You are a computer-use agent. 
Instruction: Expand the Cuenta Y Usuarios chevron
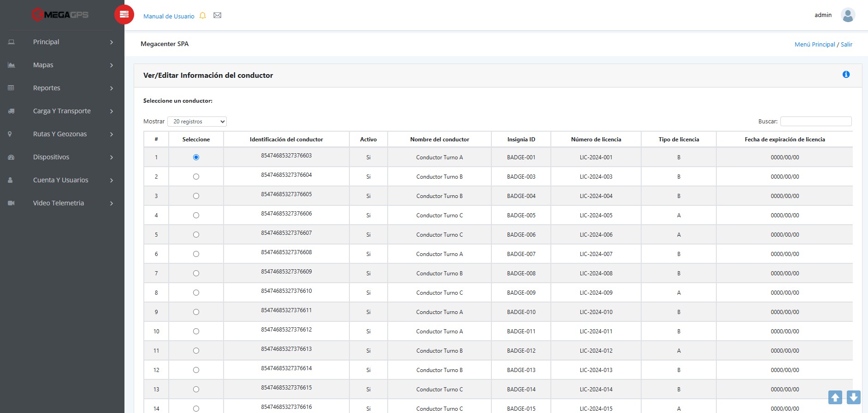point(112,180)
